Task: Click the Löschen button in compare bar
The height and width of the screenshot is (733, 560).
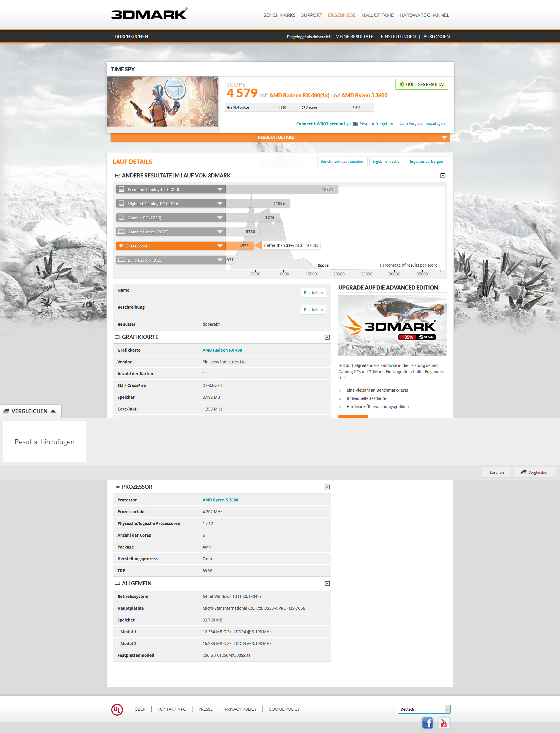Action: [x=497, y=472]
